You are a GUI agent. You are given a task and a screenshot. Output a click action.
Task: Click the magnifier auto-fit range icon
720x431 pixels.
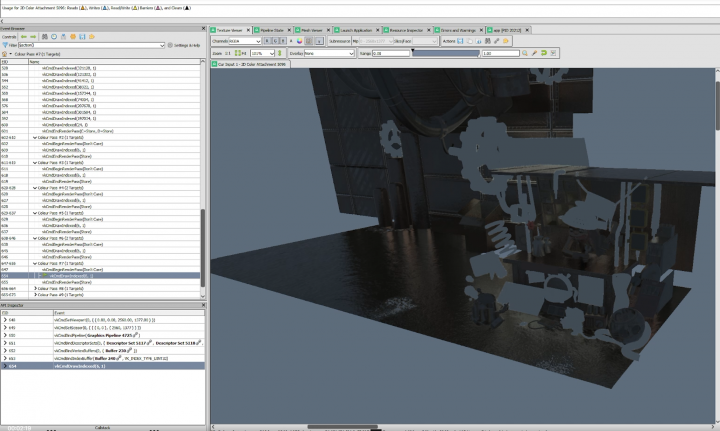point(525,53)
